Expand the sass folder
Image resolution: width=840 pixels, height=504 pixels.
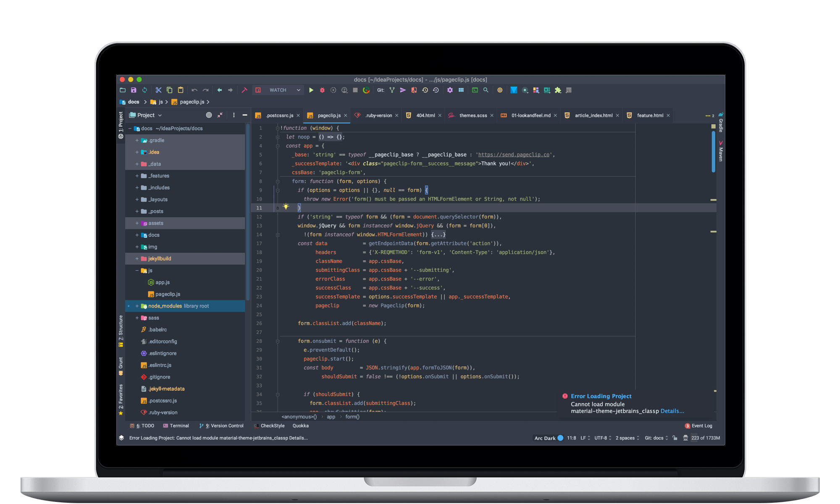pyautogui.click(x=137, y=318)
